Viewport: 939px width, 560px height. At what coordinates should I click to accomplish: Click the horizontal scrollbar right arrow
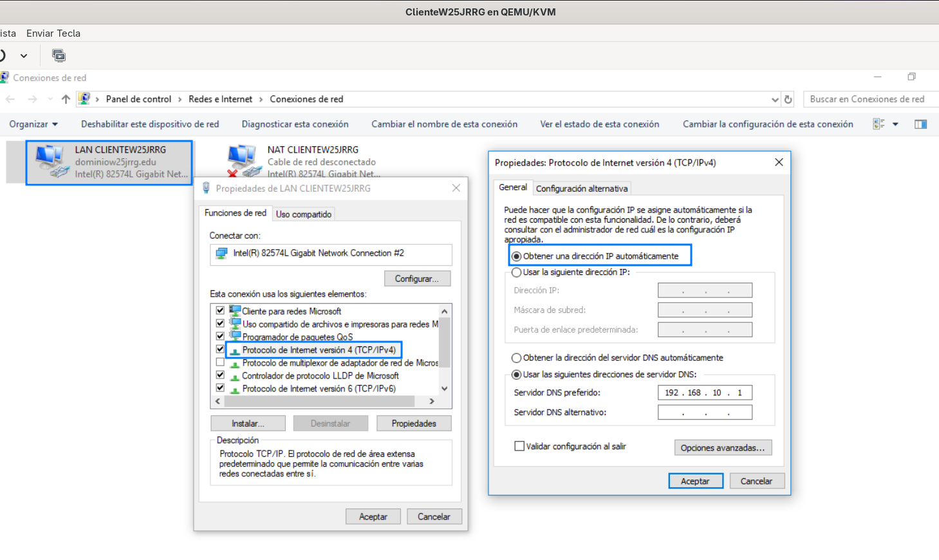tap(432, 401)
